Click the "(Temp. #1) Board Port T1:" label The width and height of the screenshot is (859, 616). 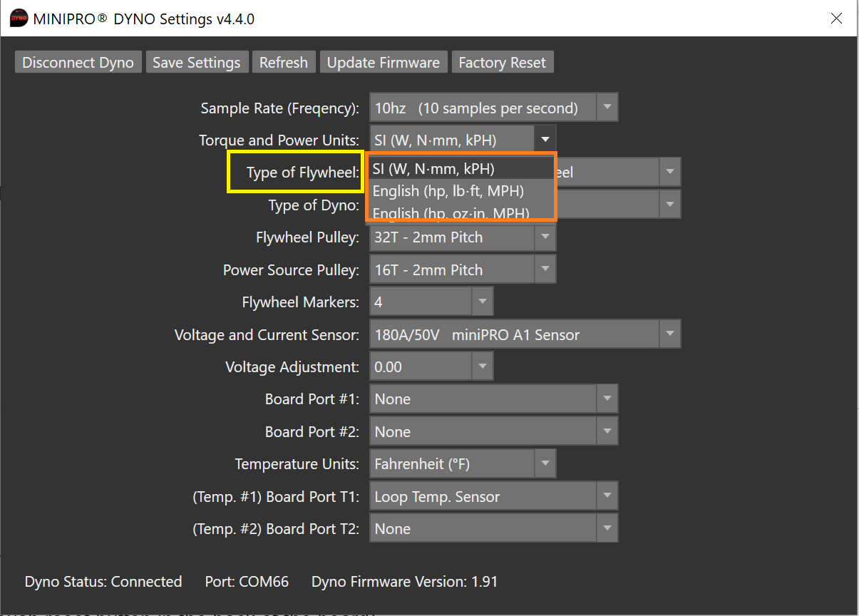(277, 497)
